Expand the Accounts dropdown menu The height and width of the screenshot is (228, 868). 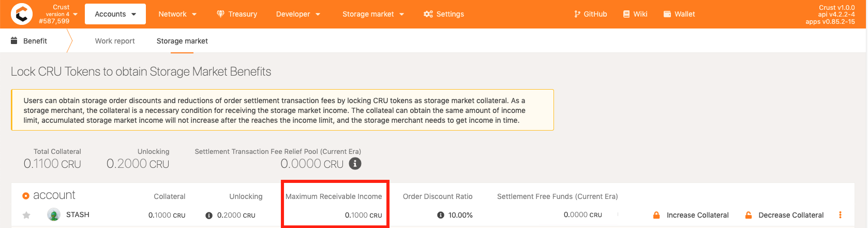(115, 14)
